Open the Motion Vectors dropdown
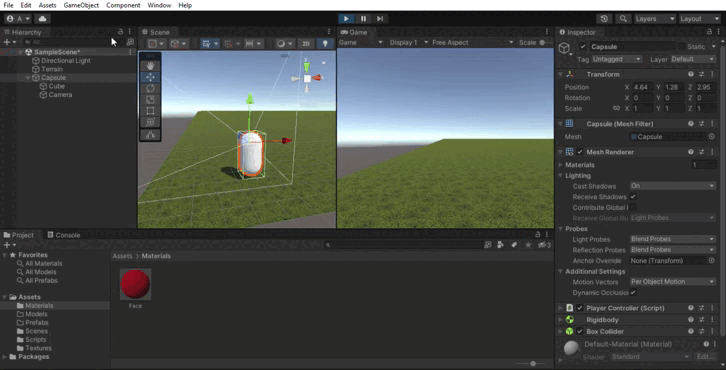The height and width of the screenshot is (370, 726). 673,282
